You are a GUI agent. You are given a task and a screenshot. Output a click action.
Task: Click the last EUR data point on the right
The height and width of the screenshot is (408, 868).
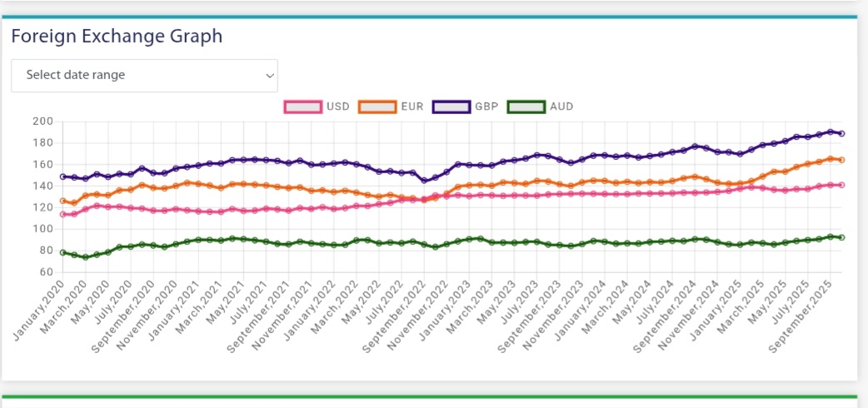pyautogui.click(x=842, y=160)
